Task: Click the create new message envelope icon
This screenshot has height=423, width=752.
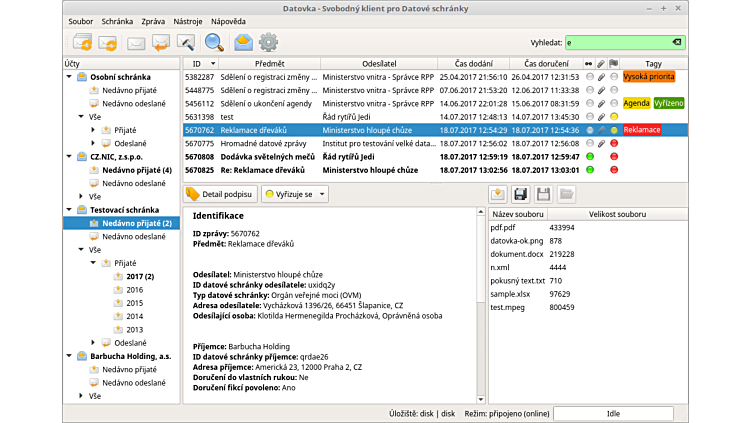Action: [x=135, y=42]
